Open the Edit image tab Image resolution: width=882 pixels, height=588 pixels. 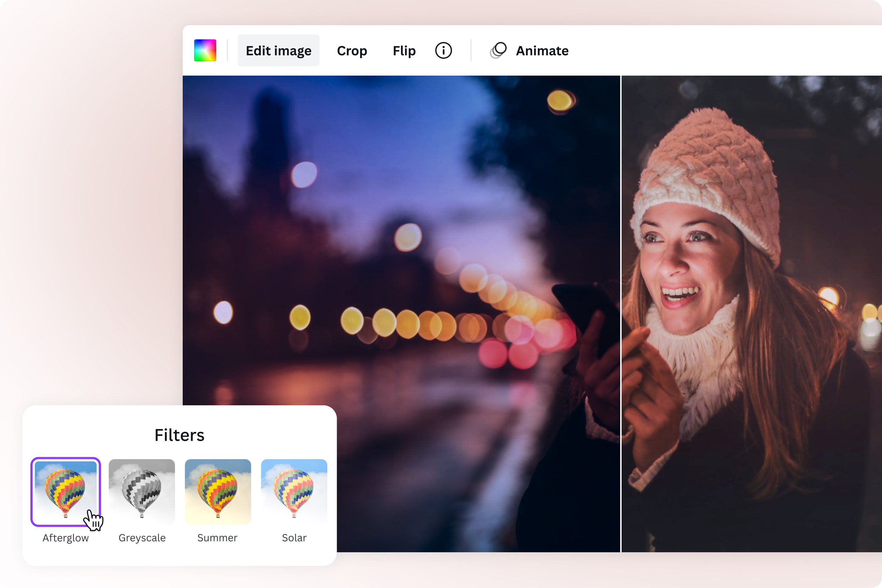[278, 50]
